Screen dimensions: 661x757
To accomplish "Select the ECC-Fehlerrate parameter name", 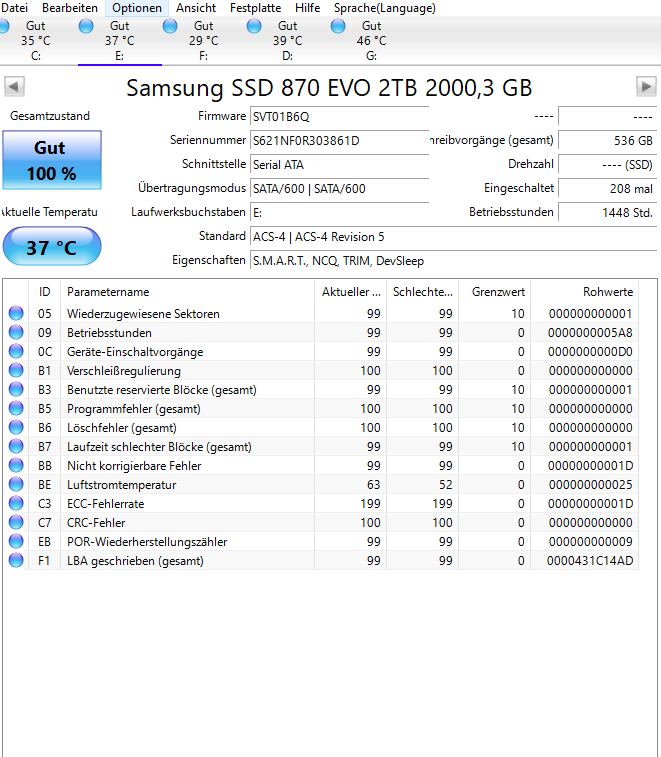I will pyautogui.click(x=106, y=504).
